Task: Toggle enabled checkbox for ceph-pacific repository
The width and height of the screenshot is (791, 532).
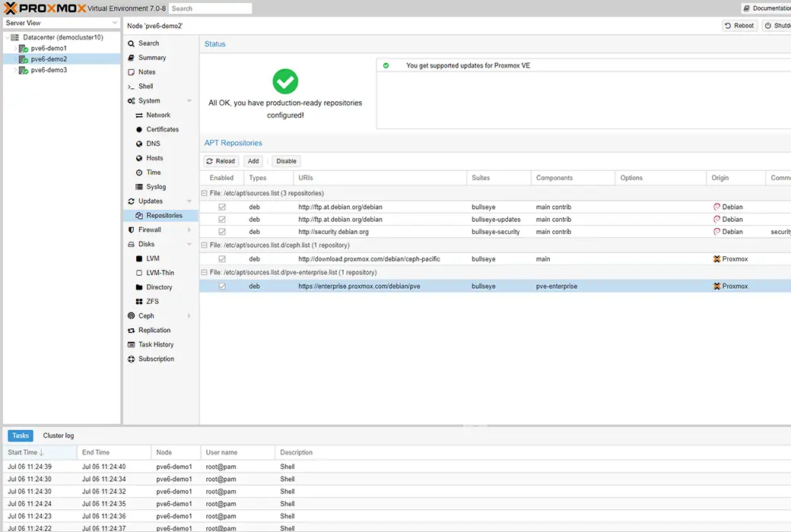Action: click(222, 259)
